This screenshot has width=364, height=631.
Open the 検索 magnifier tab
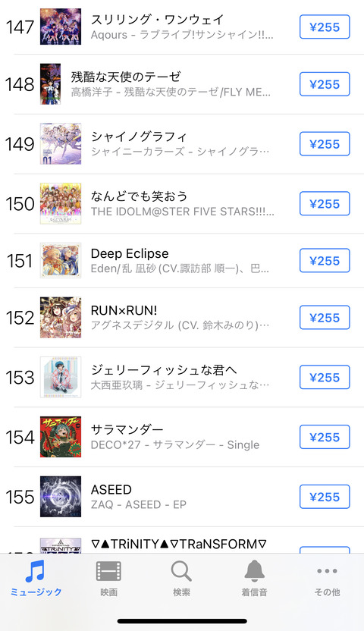181,579
